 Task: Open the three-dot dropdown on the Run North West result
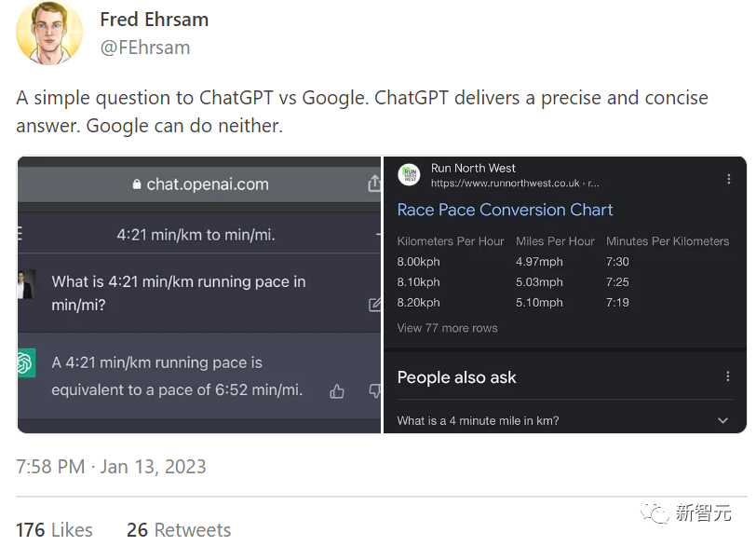click(x=729, y=178)
